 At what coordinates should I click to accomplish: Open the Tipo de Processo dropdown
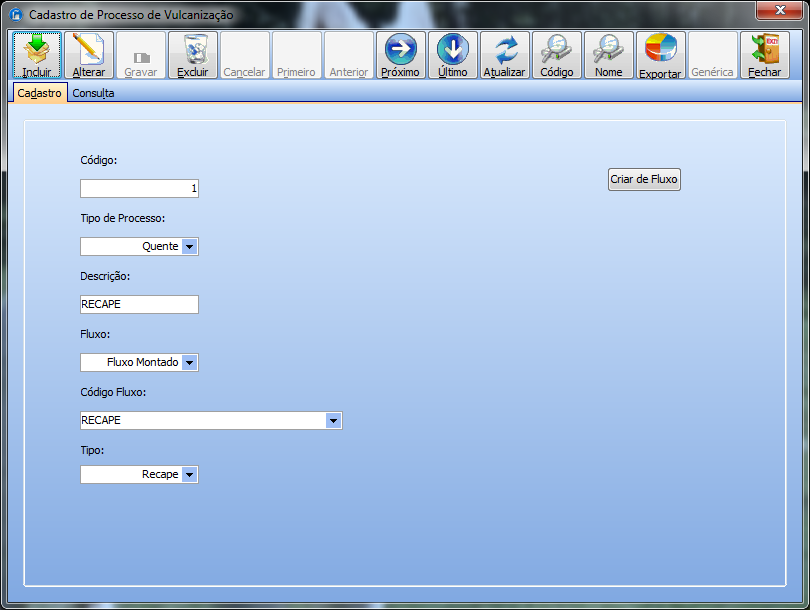[x=190, y=246]
